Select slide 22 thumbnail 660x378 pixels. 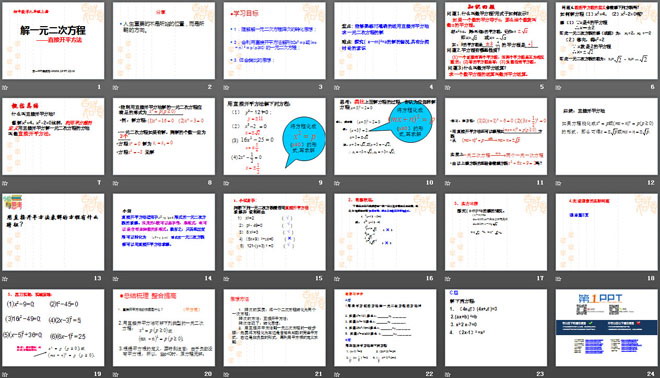pyautogui.click(x=385, y=327)
